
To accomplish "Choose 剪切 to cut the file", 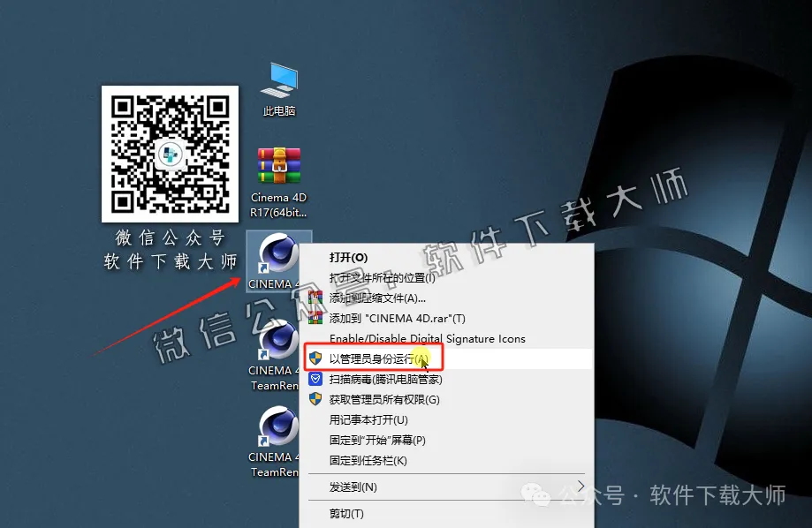I will coord(346,514).
